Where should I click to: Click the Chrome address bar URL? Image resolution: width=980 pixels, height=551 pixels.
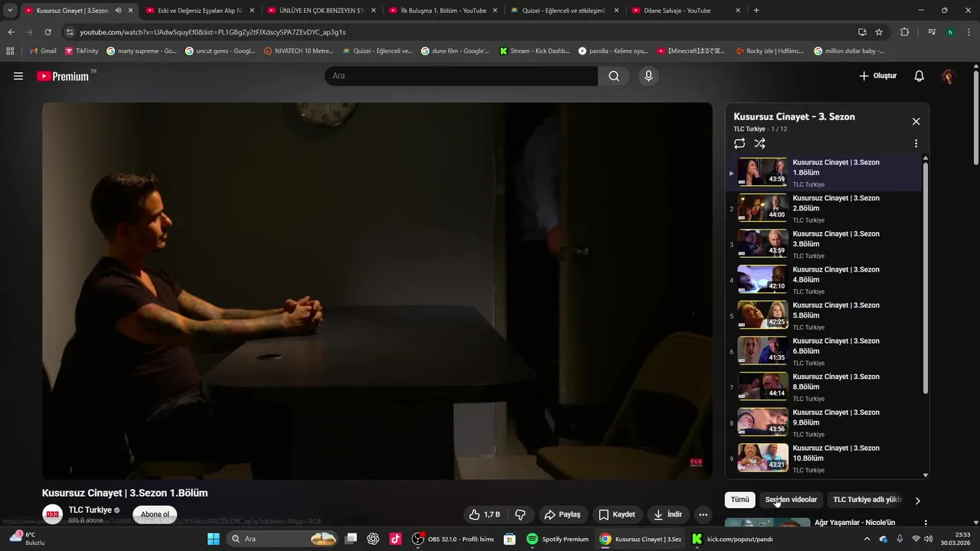[213, 32]
